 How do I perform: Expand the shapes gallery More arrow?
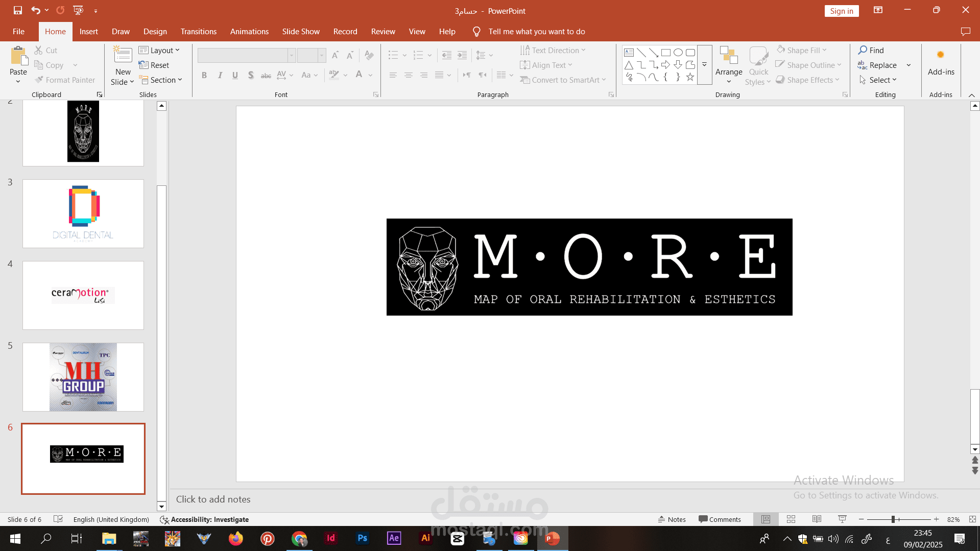click(x=704, y=65)
